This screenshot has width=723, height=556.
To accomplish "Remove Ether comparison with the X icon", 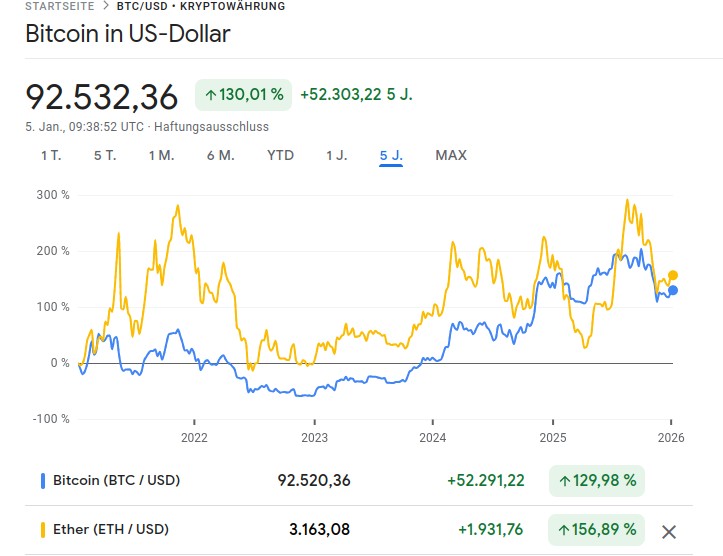I will click(670, 530).
